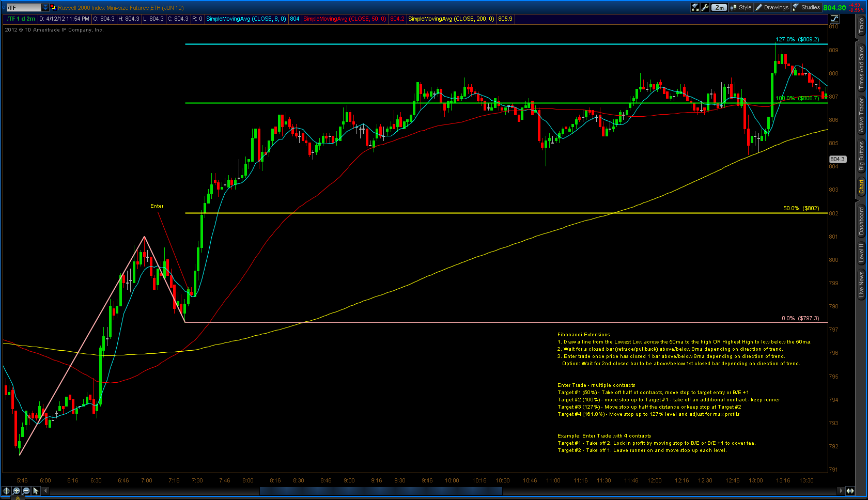868x500 pixels.
Task: Toggle the 2m timeframe button
Action: point(719,7)
